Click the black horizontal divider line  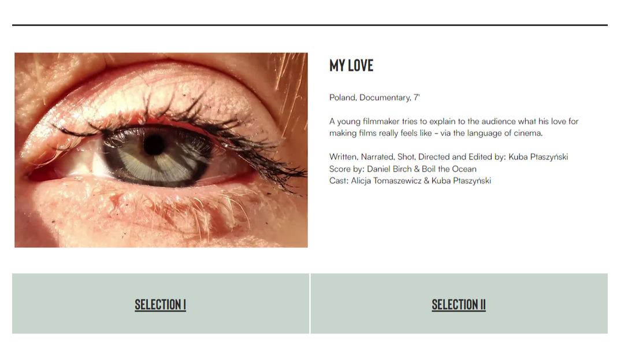[x=310, y=25]
